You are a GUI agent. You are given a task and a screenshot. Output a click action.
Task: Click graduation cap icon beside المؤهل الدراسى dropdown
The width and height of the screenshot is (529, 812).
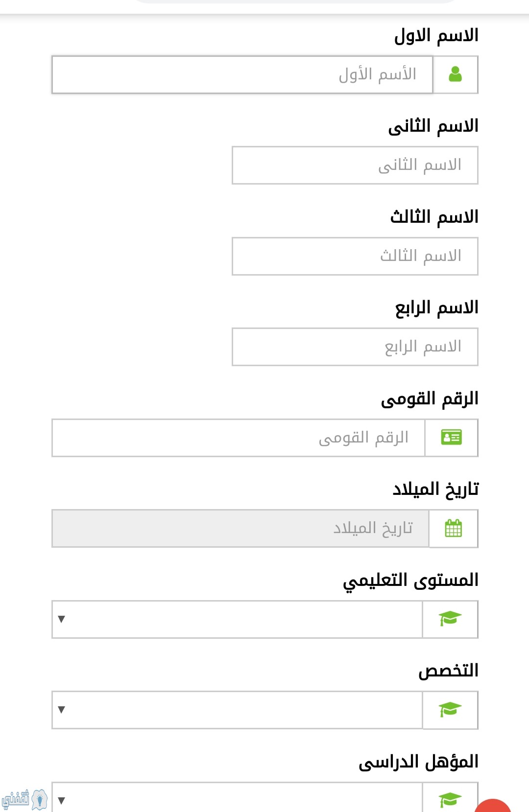450,800
